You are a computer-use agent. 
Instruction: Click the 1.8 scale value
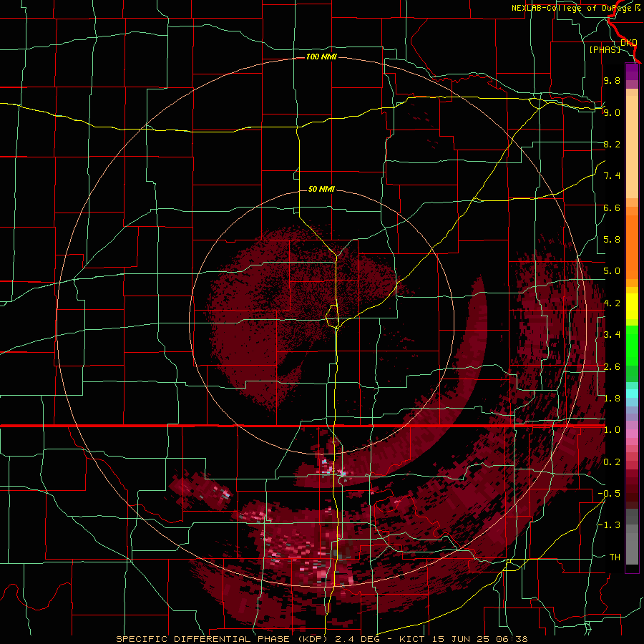tap(612, 399)
